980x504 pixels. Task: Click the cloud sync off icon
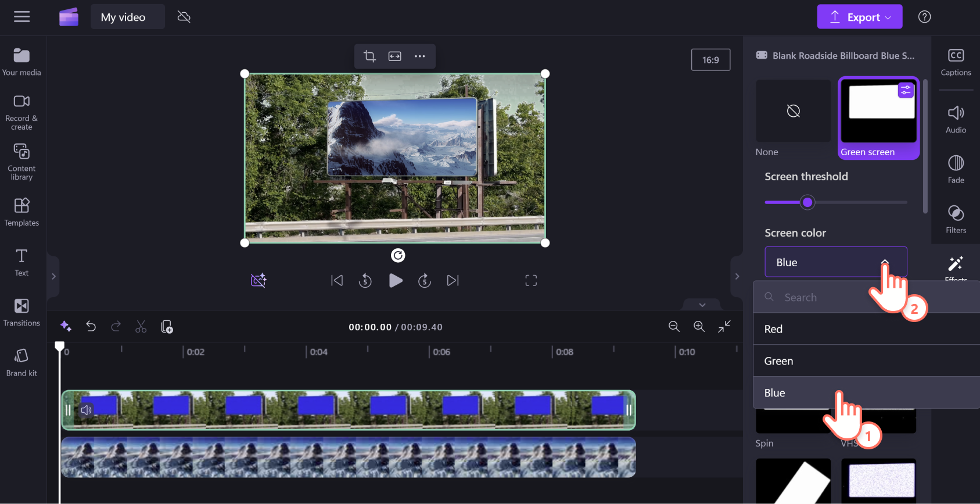point(184,17)
